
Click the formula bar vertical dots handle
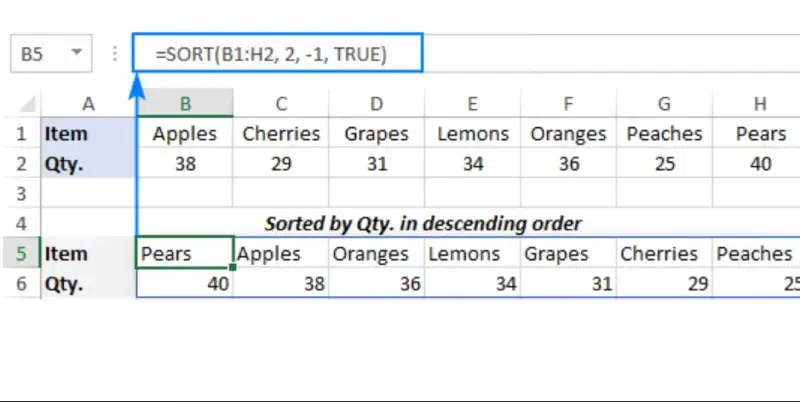click(114, 54)
